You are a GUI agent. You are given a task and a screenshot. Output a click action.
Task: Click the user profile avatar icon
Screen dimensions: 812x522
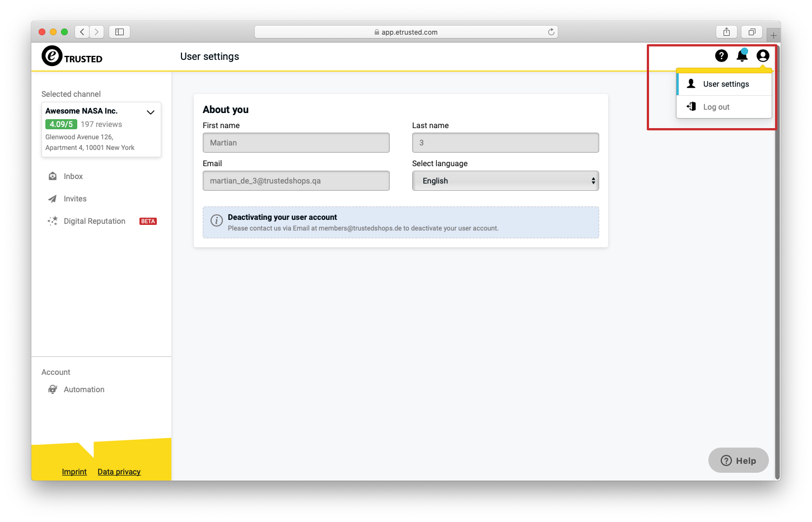click(x=763, y=55)
